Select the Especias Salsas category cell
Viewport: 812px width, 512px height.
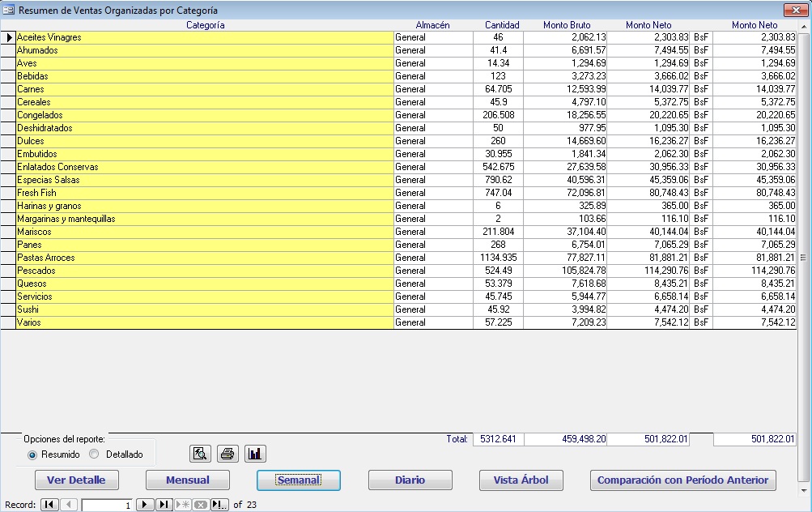205,180
